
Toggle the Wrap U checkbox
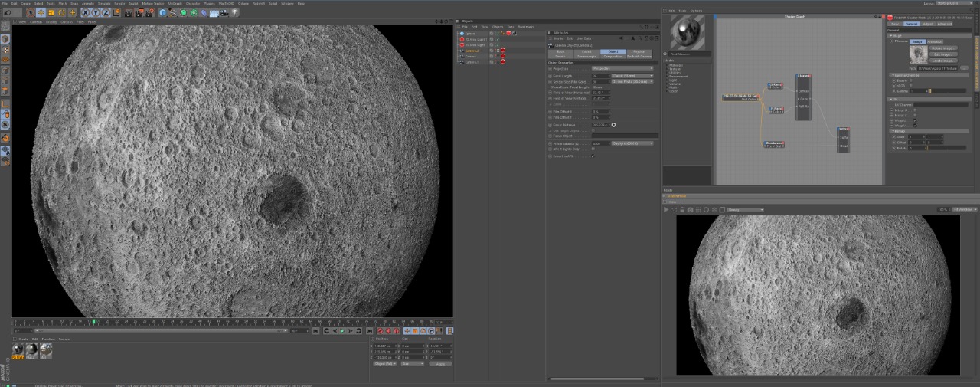coord(915,120)
